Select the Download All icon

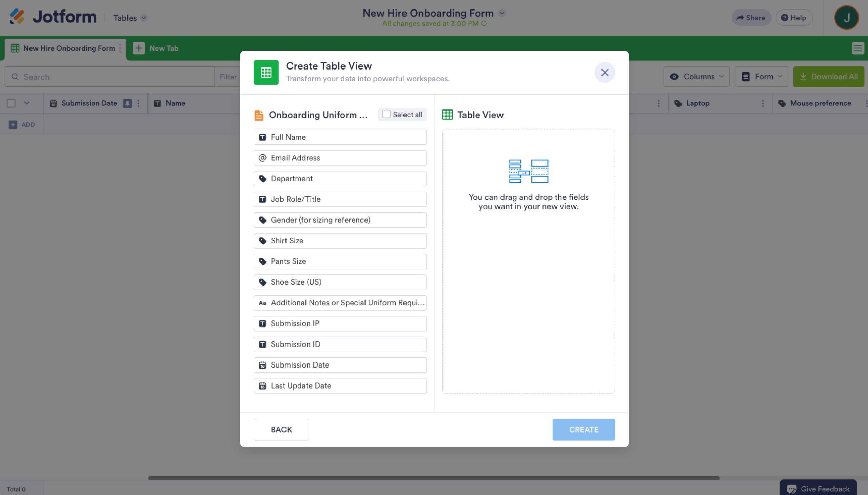coord(804,76)
